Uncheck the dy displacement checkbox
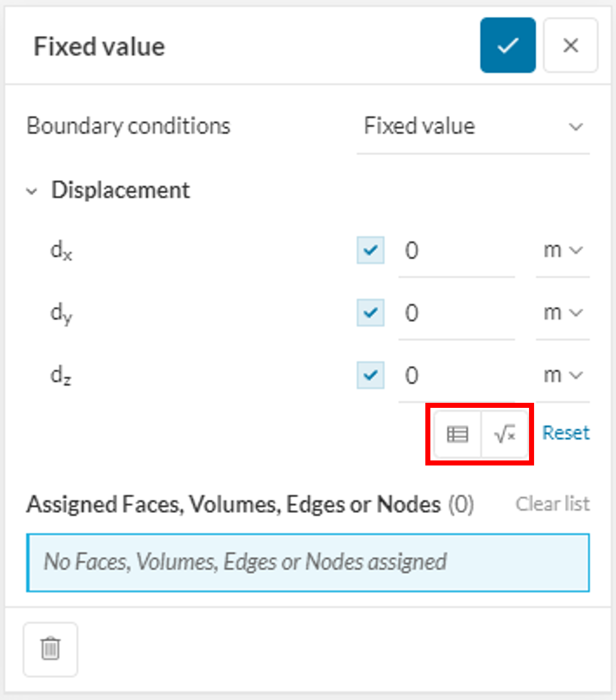The width and height of the screenshot is (616, 700). 370,313
